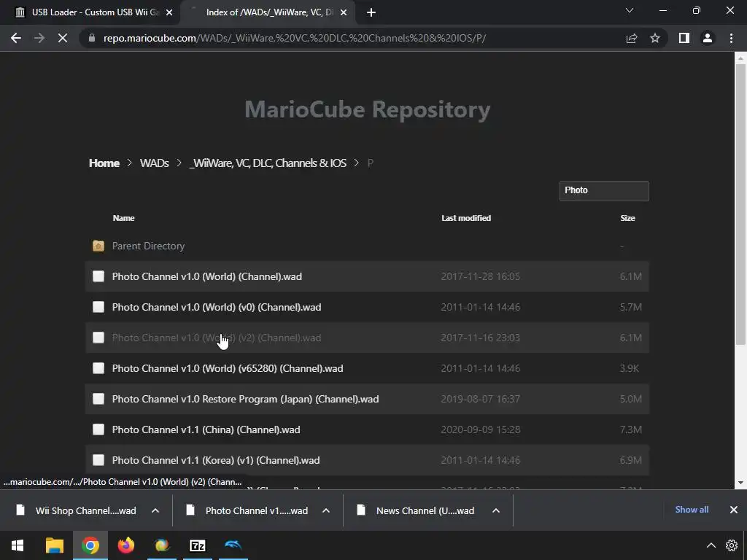
Task: Stop loading the page with X button
Action: [63, 38]
